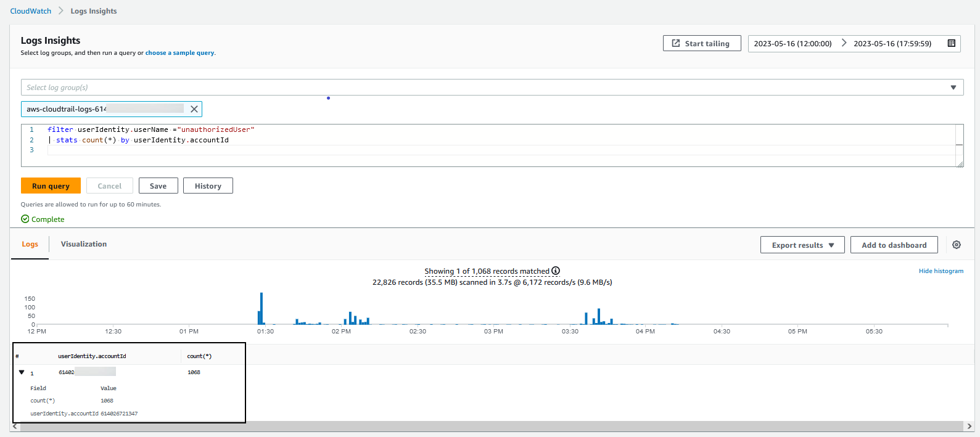Open the Export results dropdown
Image resolution: width=980 pixels, height=437 pixels.
(802, 245)
